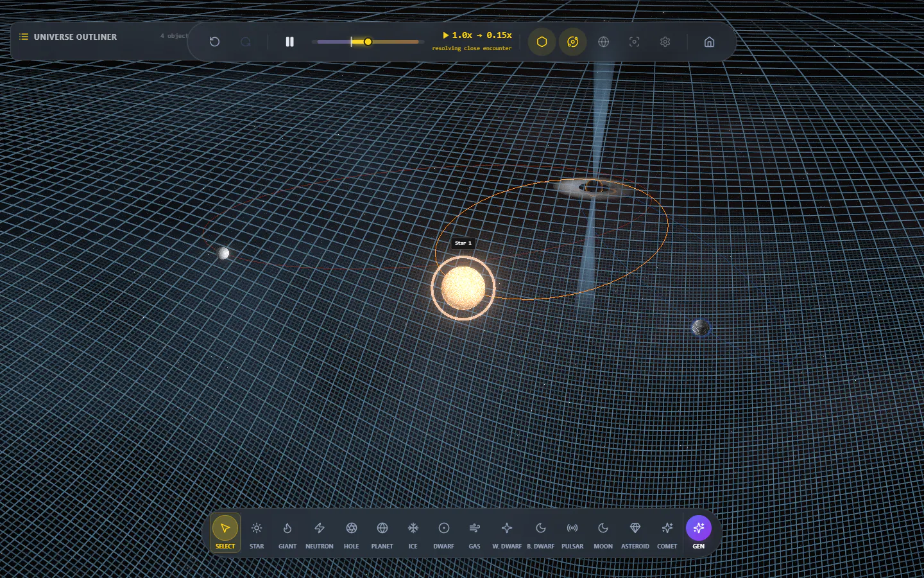The width and height of the screenshot is (924, 578).
Task: Pick the Pulsar tool
Action: 572,533
